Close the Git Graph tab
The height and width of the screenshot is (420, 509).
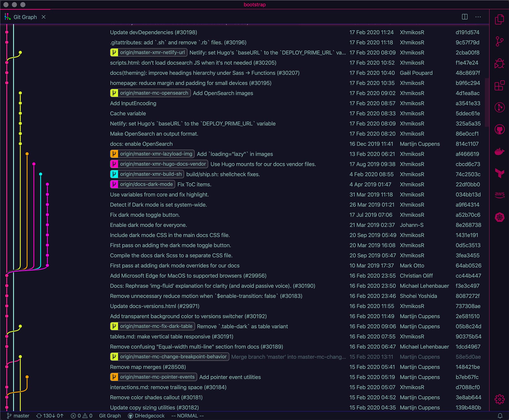coord(44,17)
